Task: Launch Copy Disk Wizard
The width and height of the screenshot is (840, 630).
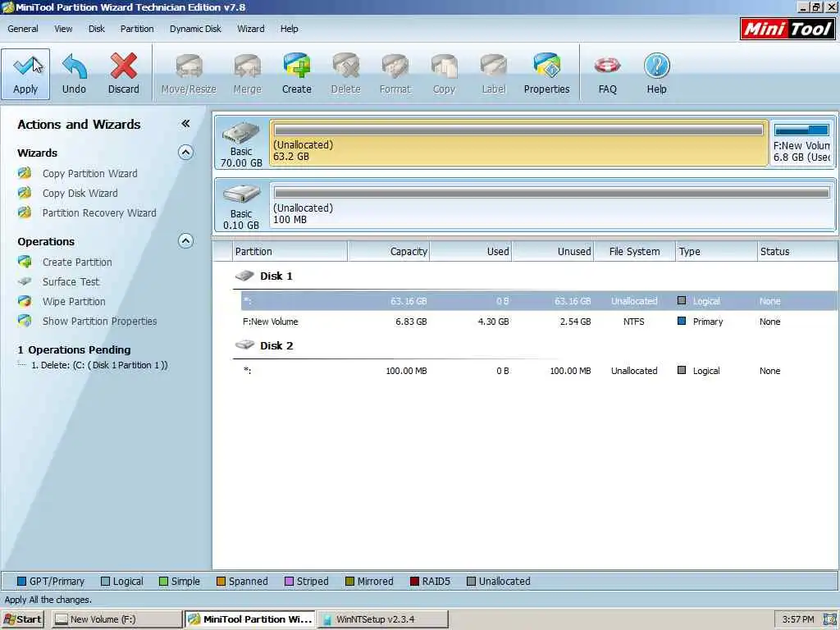Action: (80, 194)
